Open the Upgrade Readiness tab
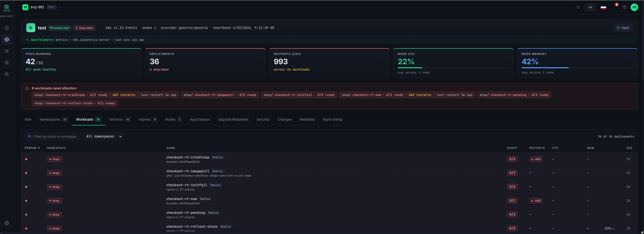Viewport: 644px width, 234px height. click(x=233, y=119)
